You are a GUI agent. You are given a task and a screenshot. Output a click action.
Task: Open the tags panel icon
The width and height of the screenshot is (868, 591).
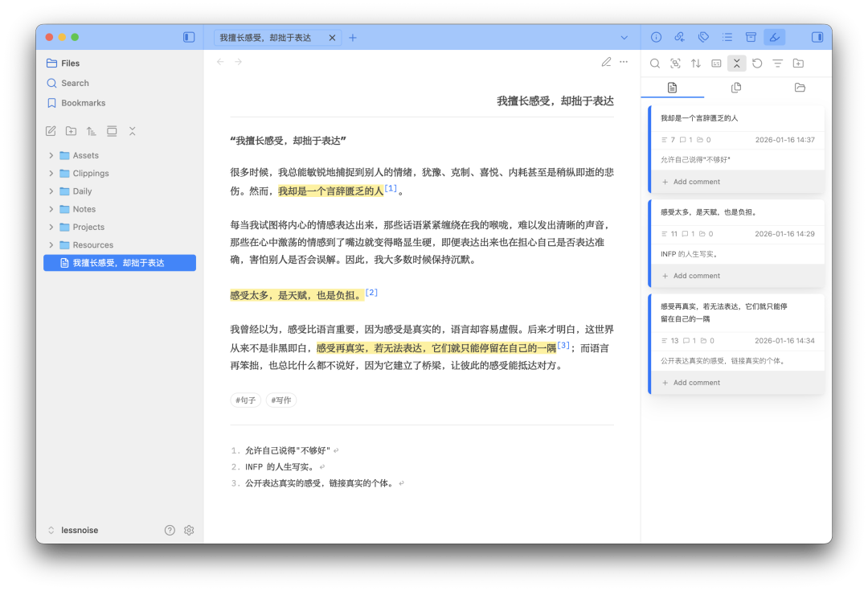click(703, 37)
